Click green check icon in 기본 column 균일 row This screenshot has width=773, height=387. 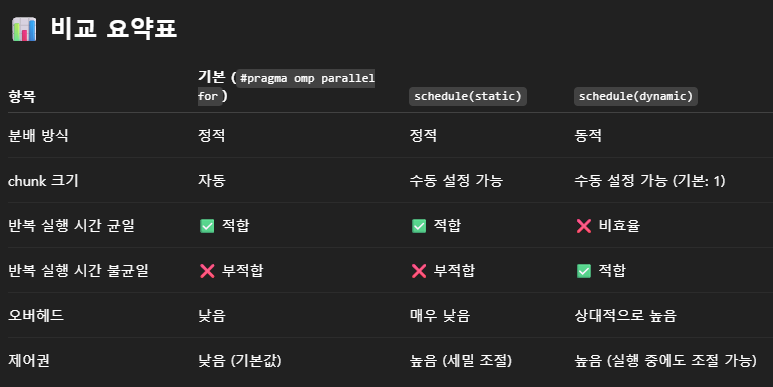pos(207,226)
